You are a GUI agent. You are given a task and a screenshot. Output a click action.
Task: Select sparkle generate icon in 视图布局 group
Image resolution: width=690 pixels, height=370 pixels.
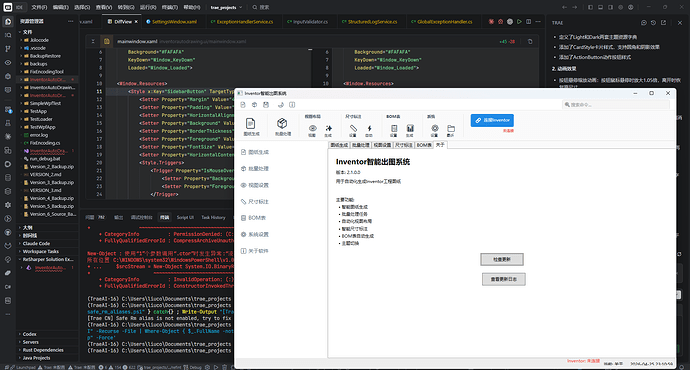328,128
